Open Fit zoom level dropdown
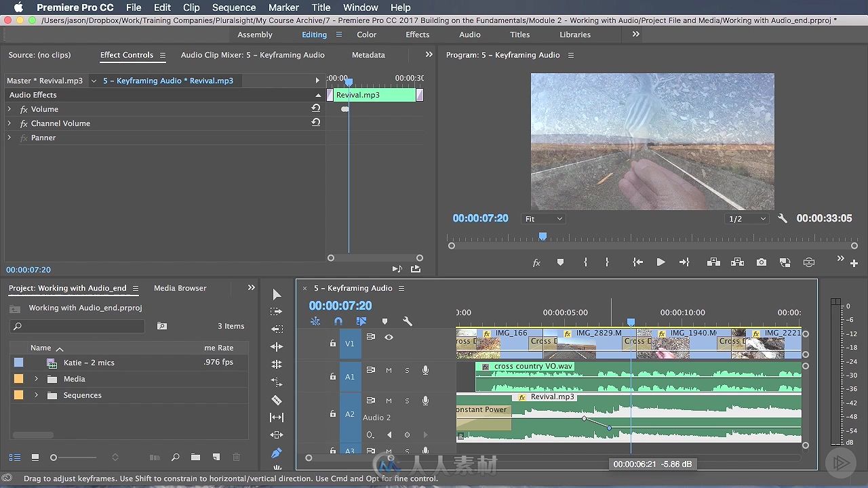The height and width of the screenshot is (488, 868). 543,219
